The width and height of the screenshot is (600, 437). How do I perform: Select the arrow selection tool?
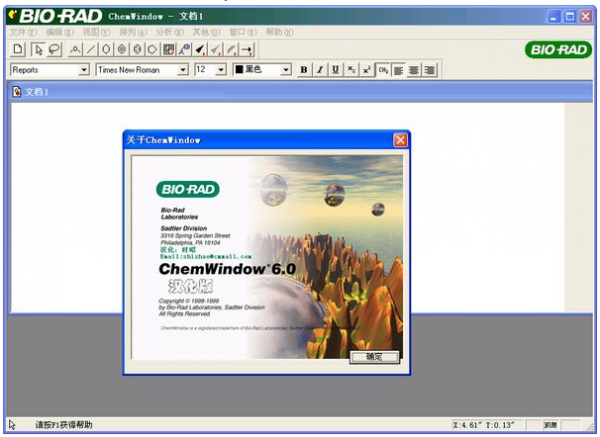38,49
